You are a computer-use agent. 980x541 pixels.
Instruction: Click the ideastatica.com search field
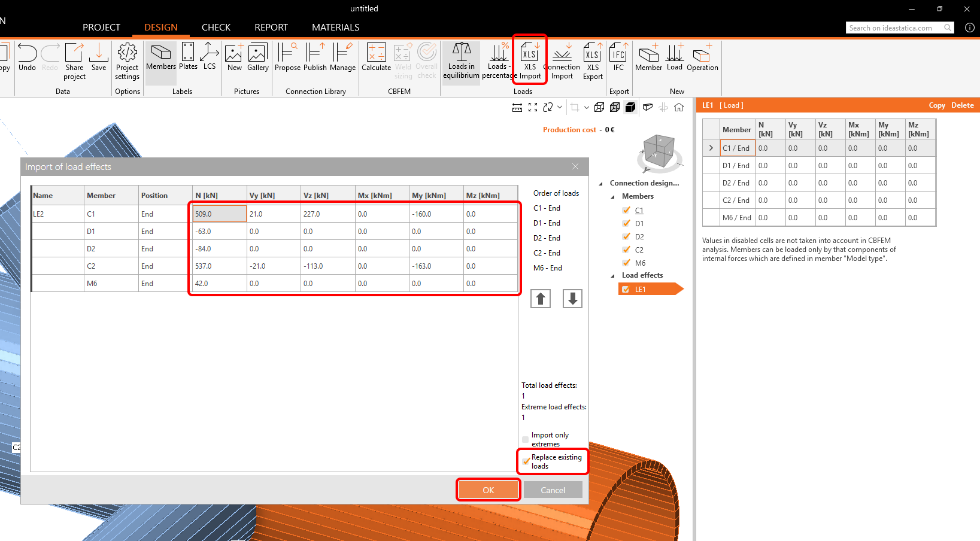point(894,28)
